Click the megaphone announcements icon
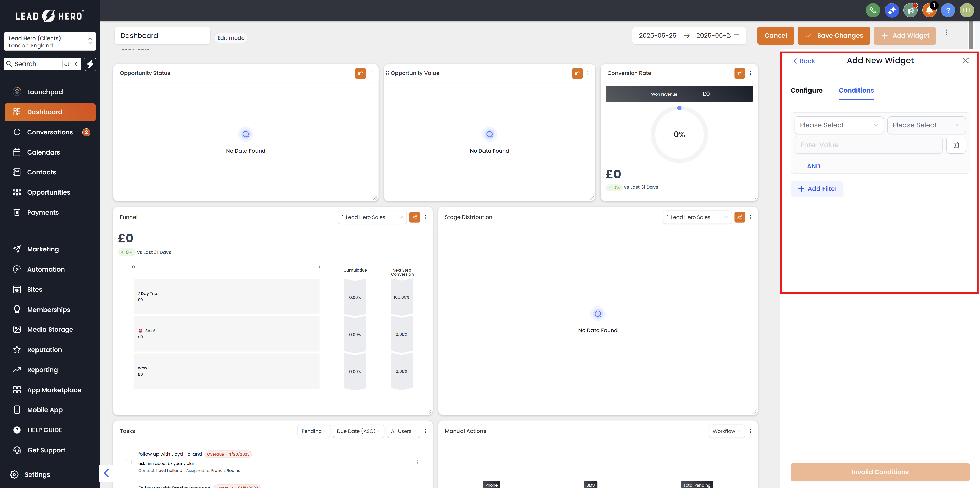 pyautogui.click(x=910, y=10)
